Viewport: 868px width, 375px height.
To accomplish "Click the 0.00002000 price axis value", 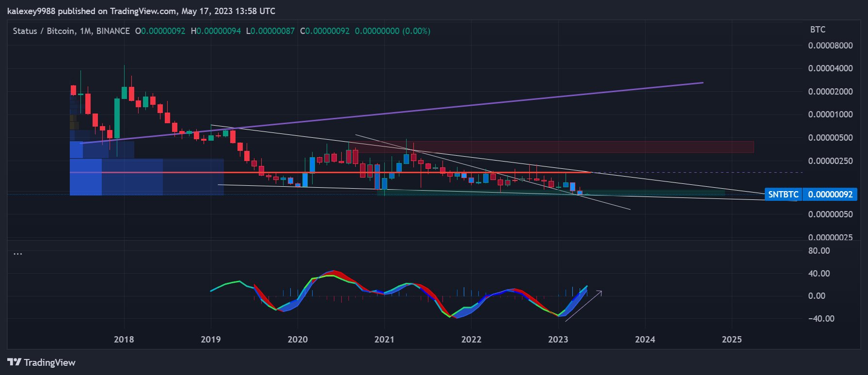I will [830, 92].
